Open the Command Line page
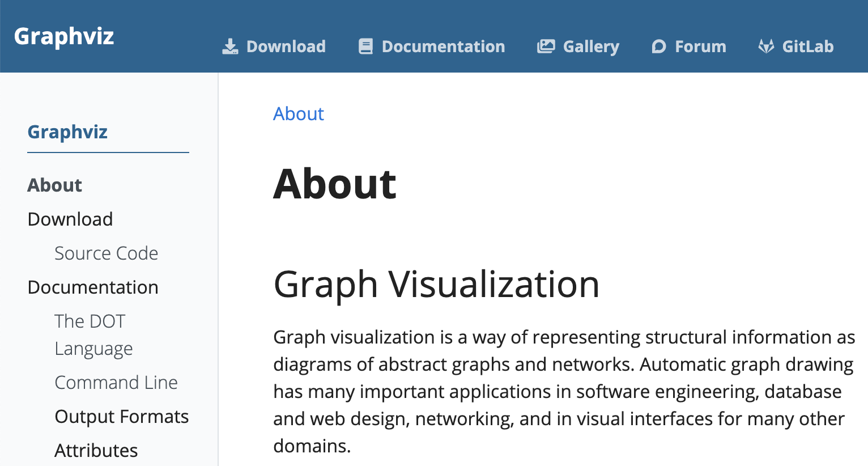Screen dimensions: 868x466 [116, 382]
